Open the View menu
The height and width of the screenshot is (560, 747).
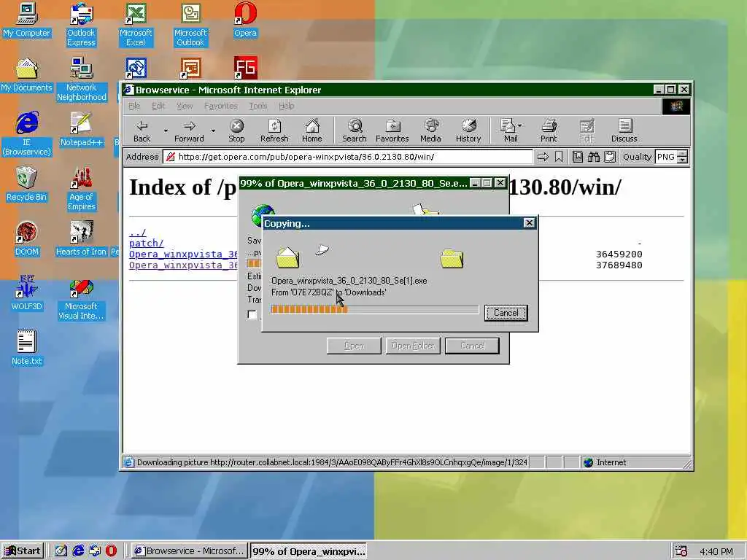(185, 106)
